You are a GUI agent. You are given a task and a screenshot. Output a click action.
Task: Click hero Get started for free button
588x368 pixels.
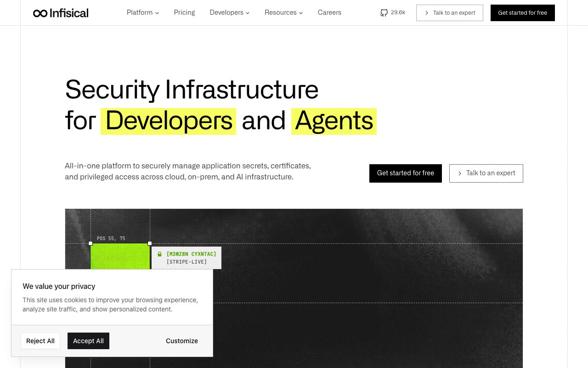[406, 173]
